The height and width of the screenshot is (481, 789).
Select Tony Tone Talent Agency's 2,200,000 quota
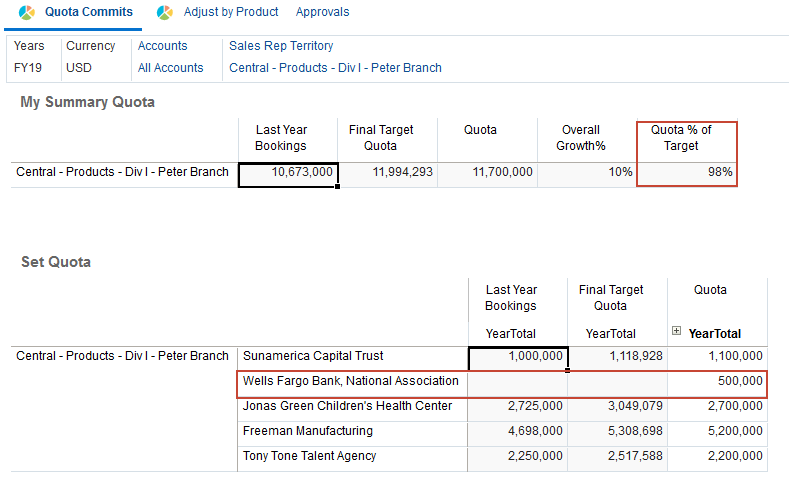(716, 457)
